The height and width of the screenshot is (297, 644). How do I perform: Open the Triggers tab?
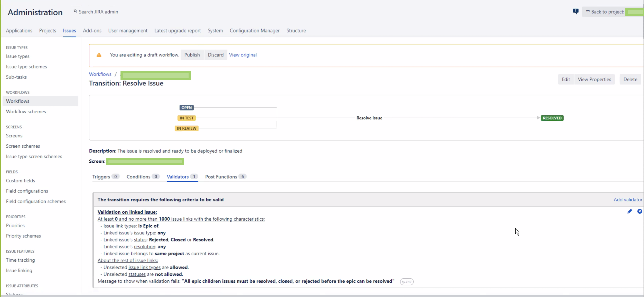tap(101, 177)
